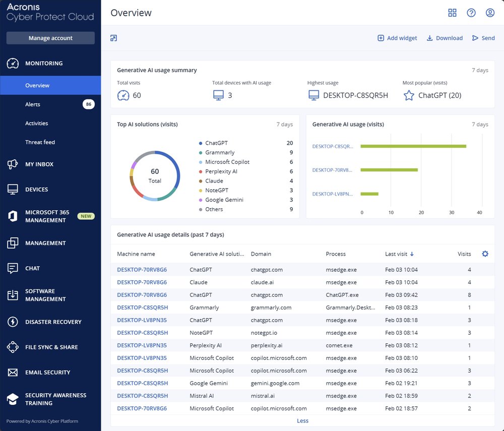
Task: Click Manage account
Action: click(x=50, y=38)
